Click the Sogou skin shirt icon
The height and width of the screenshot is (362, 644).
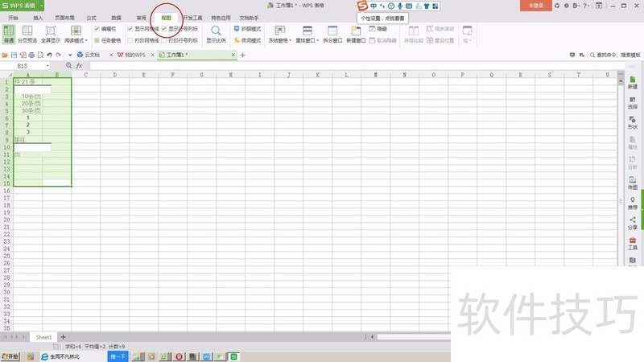point(427,6)
